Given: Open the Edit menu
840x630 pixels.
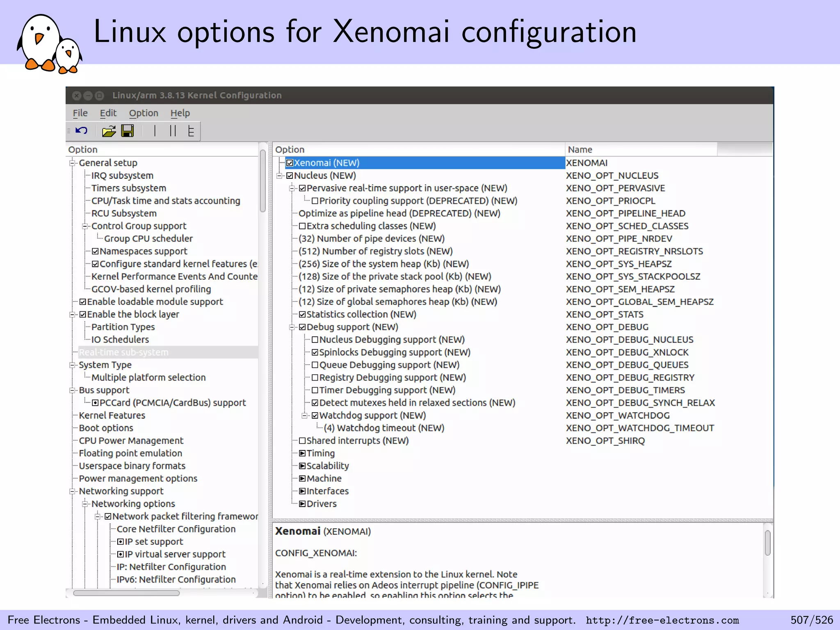Looking at the screenshot, I should (108, 113).
